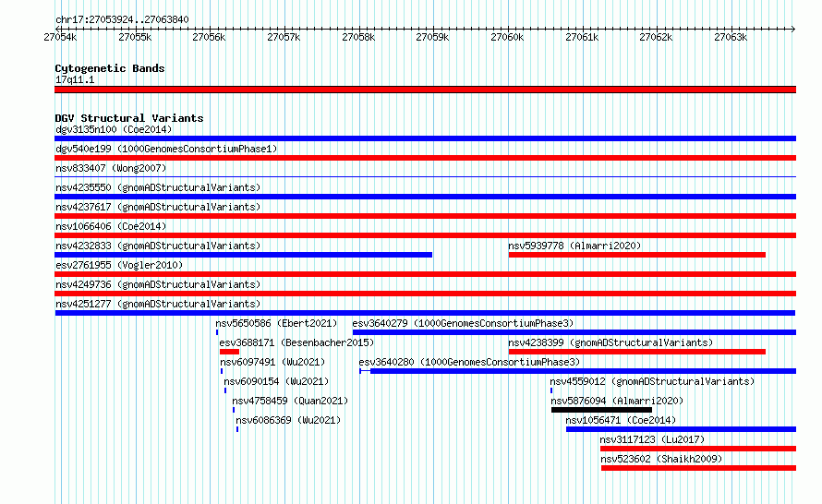This screenshot has width=822, height=504.
Task: Open variant nsv4238399 (gnomADStructuralVariants)
Action: pos(610,342)
